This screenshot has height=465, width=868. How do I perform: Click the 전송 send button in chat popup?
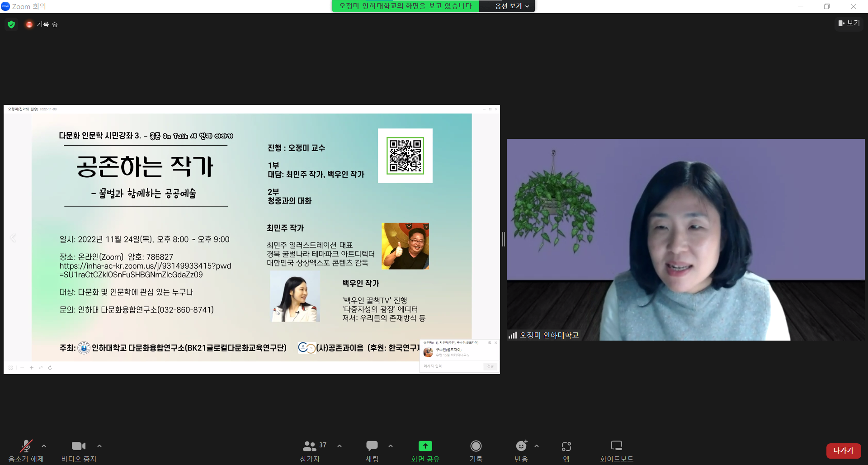tap(490, 366)
